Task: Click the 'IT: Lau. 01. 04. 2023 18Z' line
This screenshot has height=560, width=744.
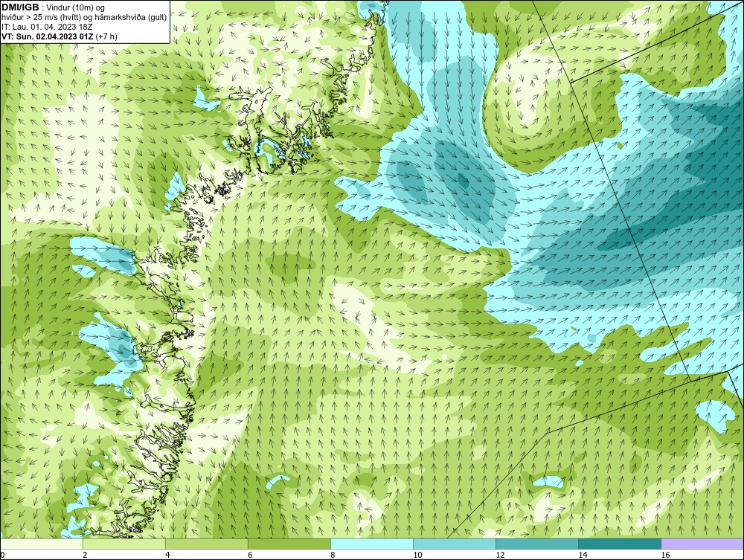Action: click(x=47, y=27)
